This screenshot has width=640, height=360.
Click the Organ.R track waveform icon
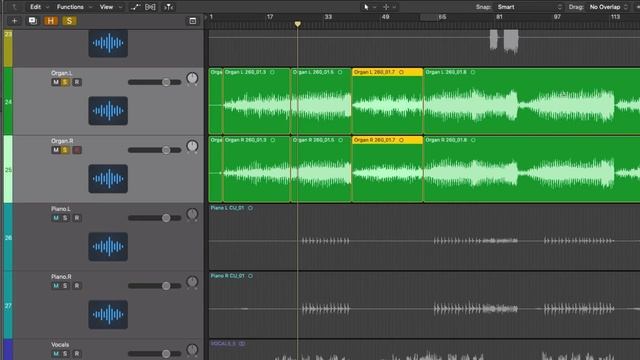[x=108, y=179]
